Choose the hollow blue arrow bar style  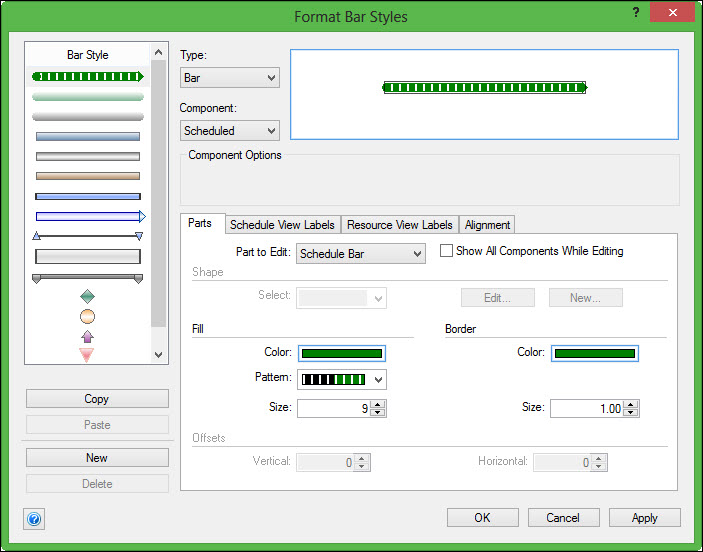point(90,216)
